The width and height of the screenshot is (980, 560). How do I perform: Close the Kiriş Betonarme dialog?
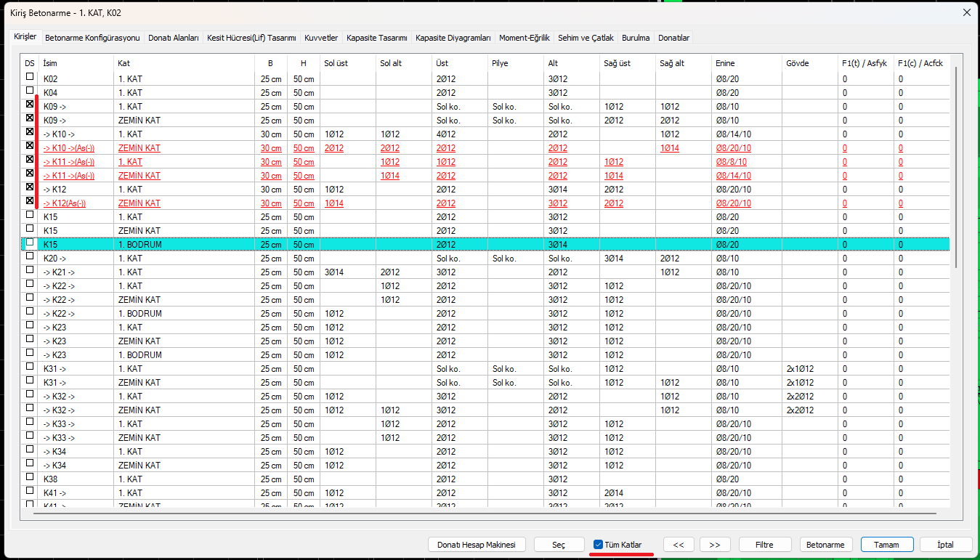point(966,12)
